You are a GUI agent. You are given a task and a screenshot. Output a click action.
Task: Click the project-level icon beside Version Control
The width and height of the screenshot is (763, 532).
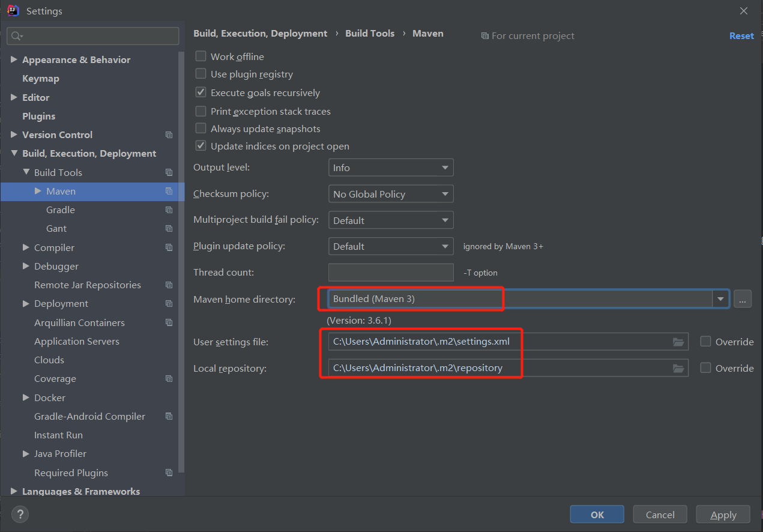click(x=169, y=135)
